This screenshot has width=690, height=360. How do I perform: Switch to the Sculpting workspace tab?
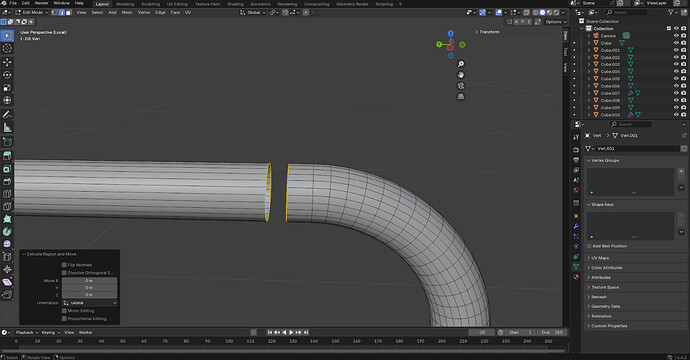(150, 4)
